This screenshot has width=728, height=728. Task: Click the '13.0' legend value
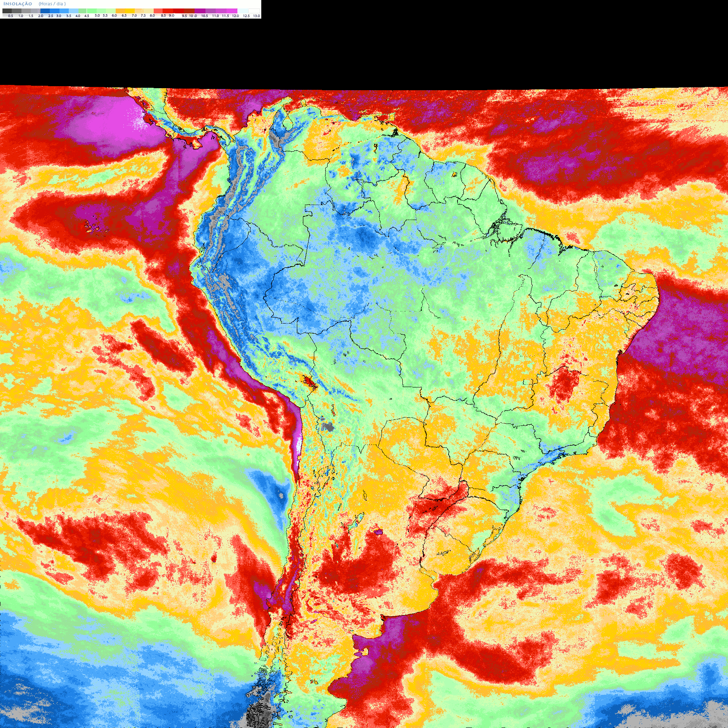[x=256, y=16]
